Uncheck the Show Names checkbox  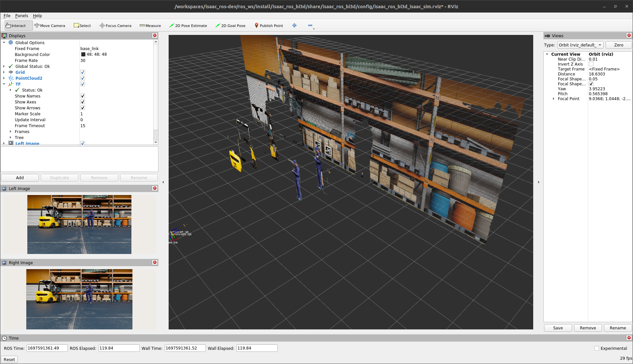tap(83, 96)
